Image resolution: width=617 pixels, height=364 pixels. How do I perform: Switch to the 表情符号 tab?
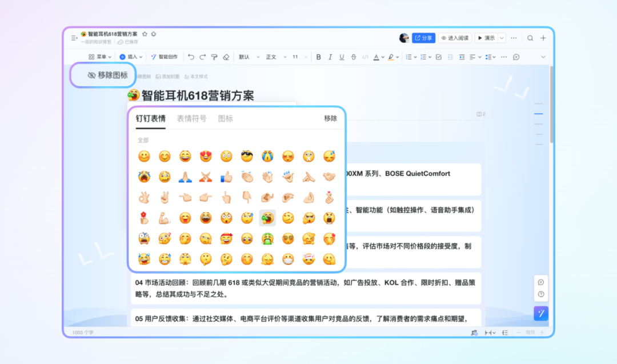[191, 118]
